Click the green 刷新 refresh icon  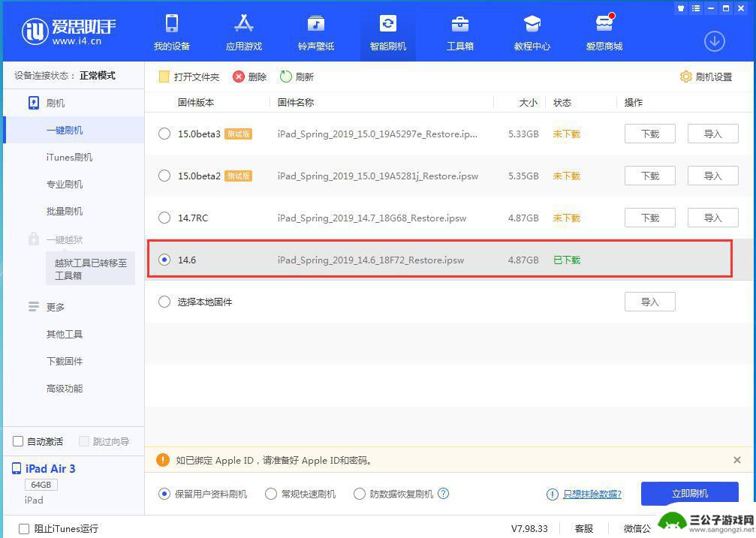(286, 77)
